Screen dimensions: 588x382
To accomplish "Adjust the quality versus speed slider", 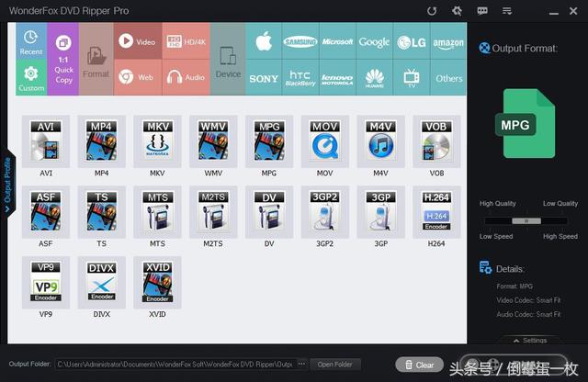I will pyautogui.click(x=526, y=220).
